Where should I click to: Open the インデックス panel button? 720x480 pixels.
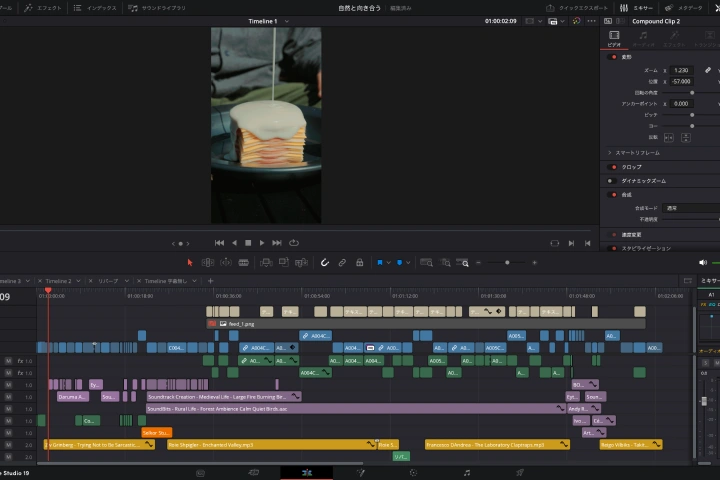click(95, 8)
